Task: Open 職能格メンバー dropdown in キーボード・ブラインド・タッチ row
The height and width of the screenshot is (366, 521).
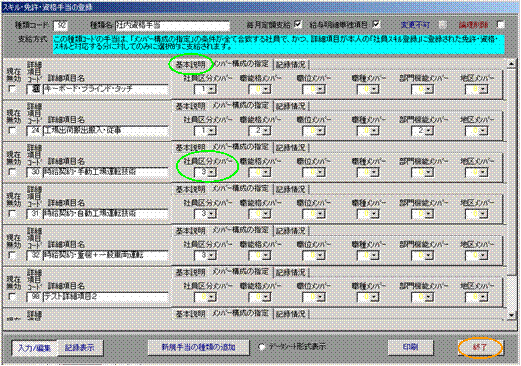Action: (267, 89)
